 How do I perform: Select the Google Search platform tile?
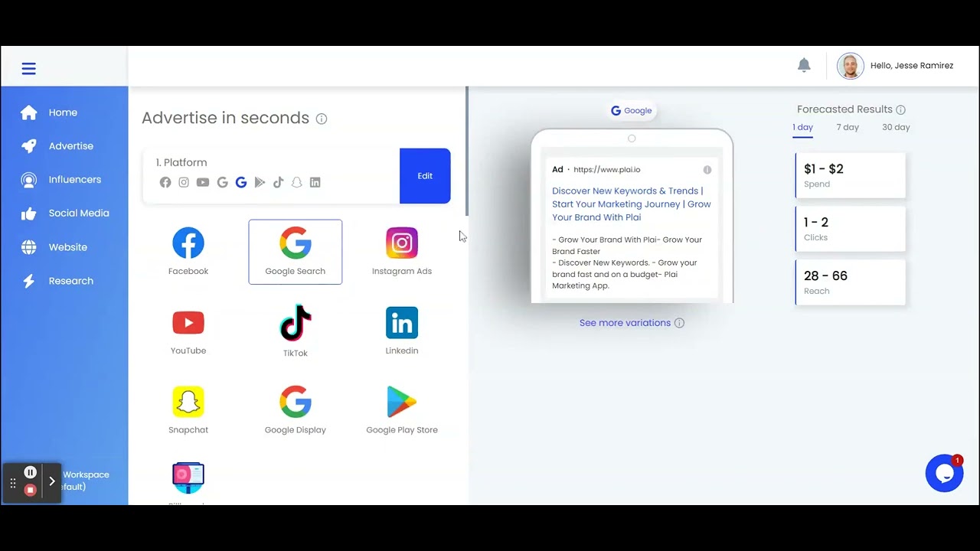(296, 252)
